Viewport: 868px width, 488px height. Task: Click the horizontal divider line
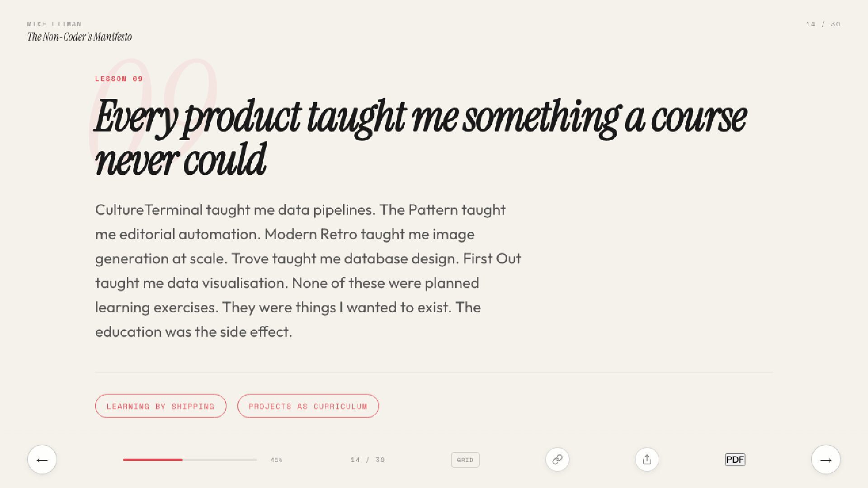click(x=434, y=372)
